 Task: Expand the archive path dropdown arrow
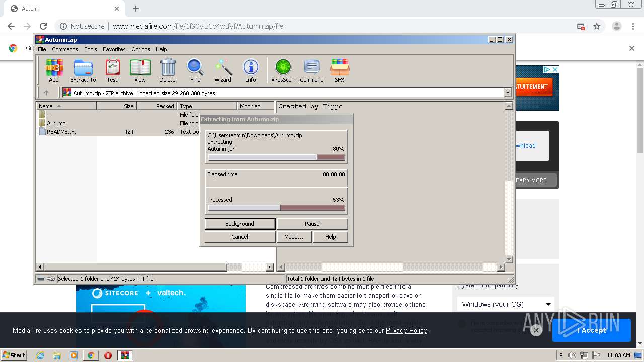click(508, 93)
